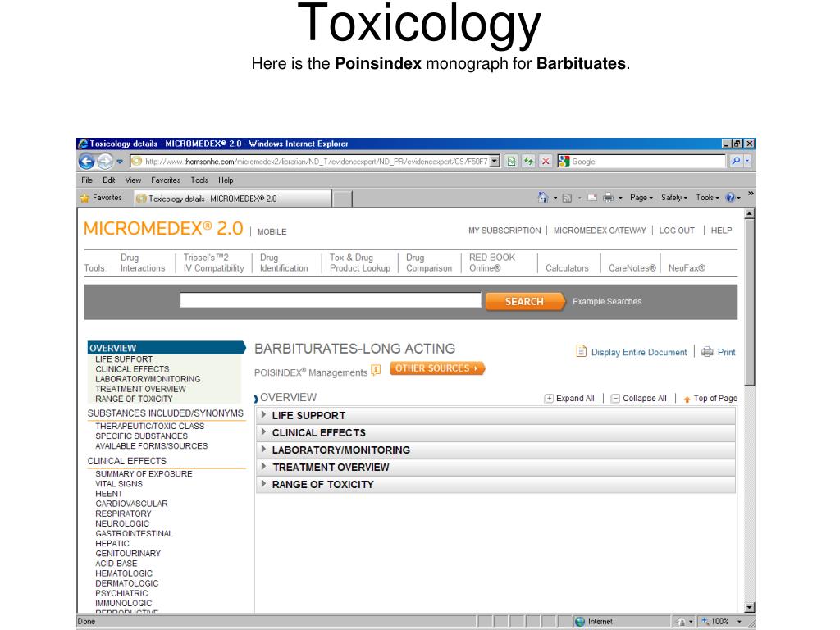Select the Toxicology details browser tab

coord(232,199)
